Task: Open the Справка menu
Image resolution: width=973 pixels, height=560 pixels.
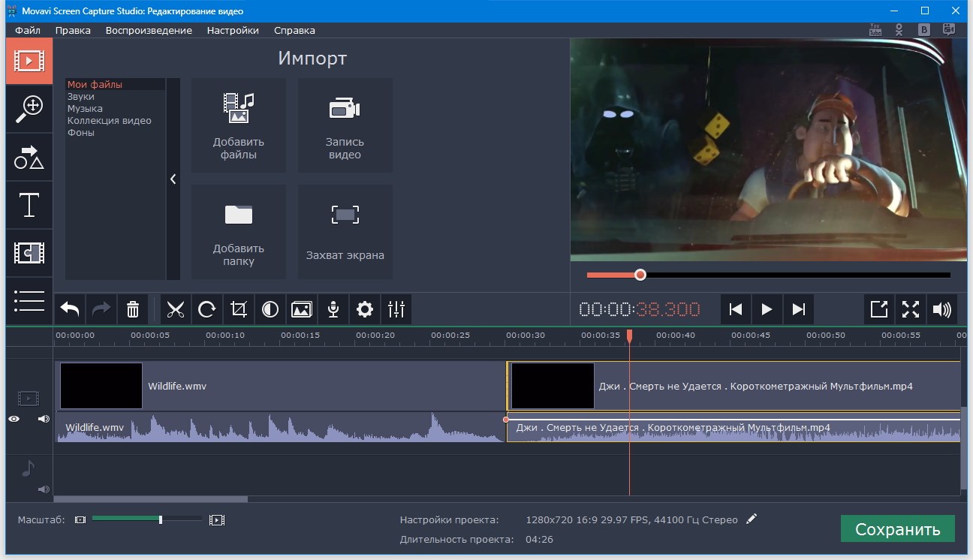Action: coord(294,30)
